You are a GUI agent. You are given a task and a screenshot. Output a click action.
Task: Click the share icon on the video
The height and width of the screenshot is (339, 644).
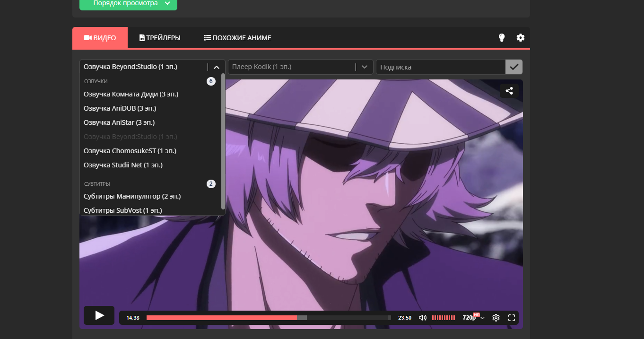click(509, 91)
